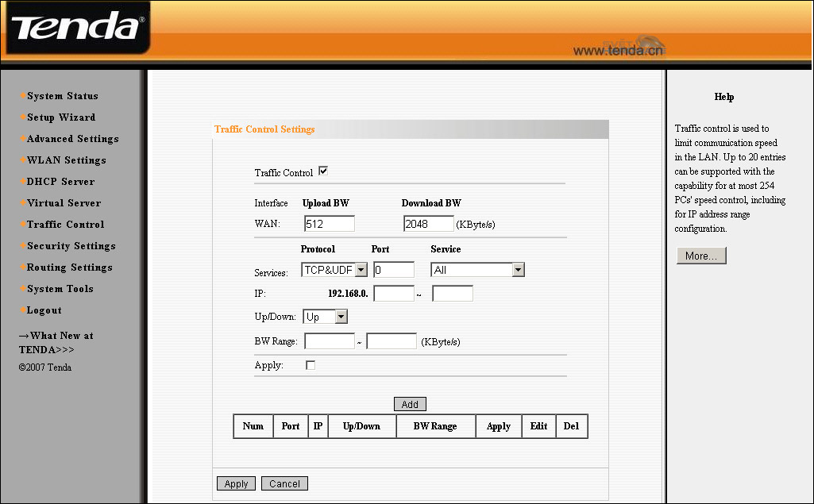Navigate to DHCP Server settings
The width and height of the screenshot is (814, 504).
(x=60, y=182)
